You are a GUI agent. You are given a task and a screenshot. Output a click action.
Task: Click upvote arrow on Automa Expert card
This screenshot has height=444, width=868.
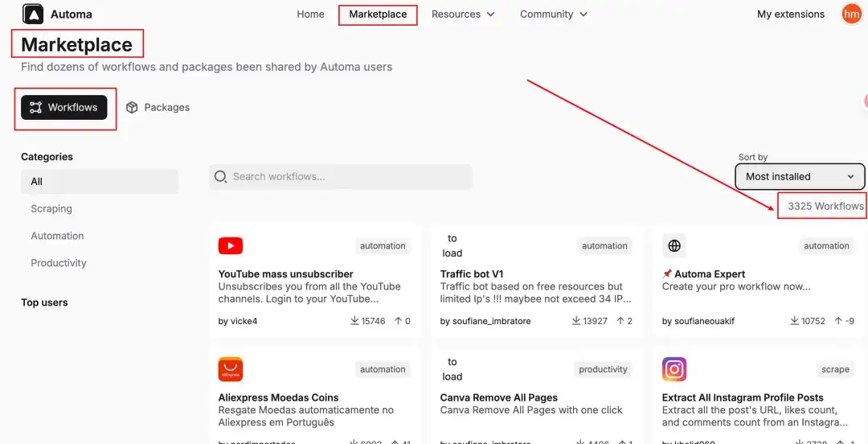click(838, 321)
